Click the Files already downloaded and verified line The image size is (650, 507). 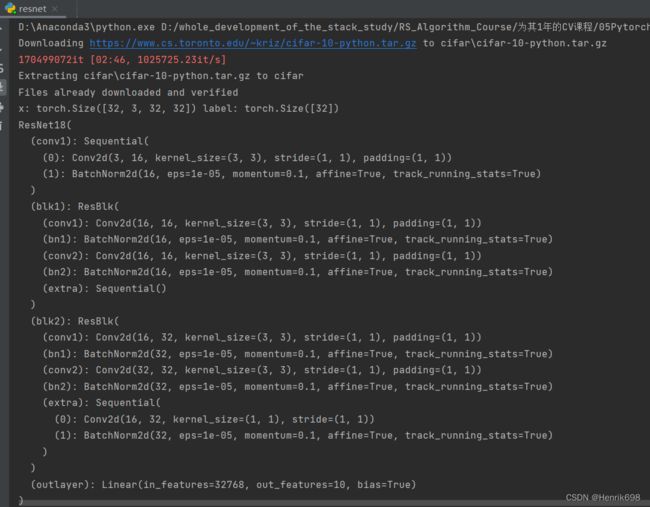[x=128, y=92]
